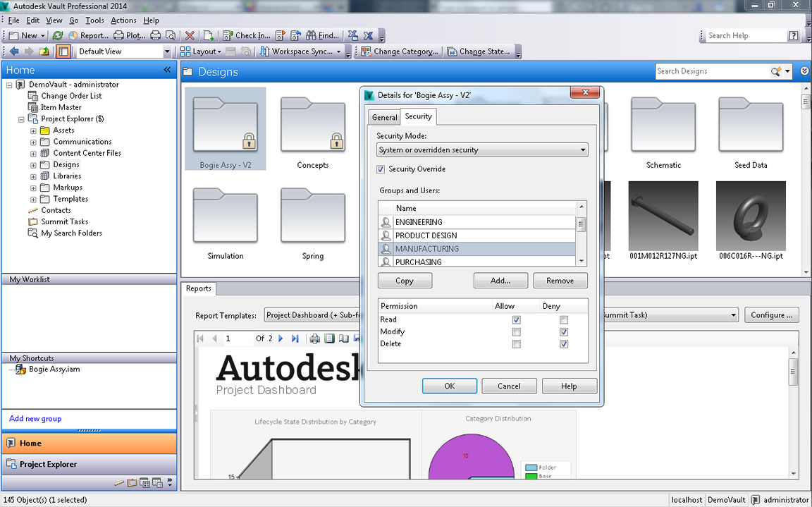Open the Security Mode combo box
Screen dimensions: 812x507
click(x=482, y=149)
